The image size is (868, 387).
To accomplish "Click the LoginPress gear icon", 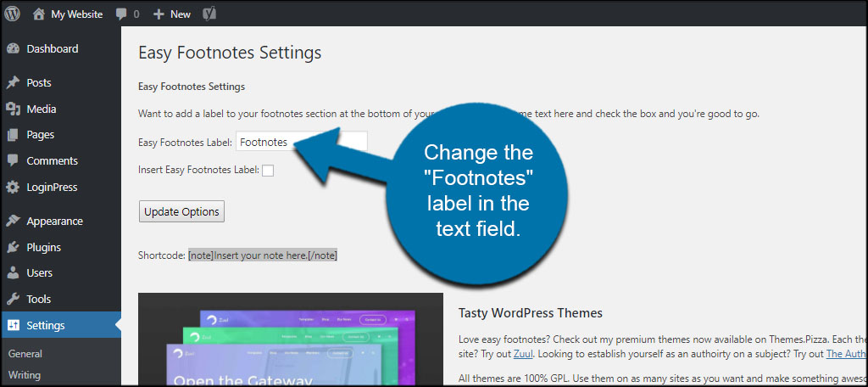I will pyautogui.click(x=13, y=187).
